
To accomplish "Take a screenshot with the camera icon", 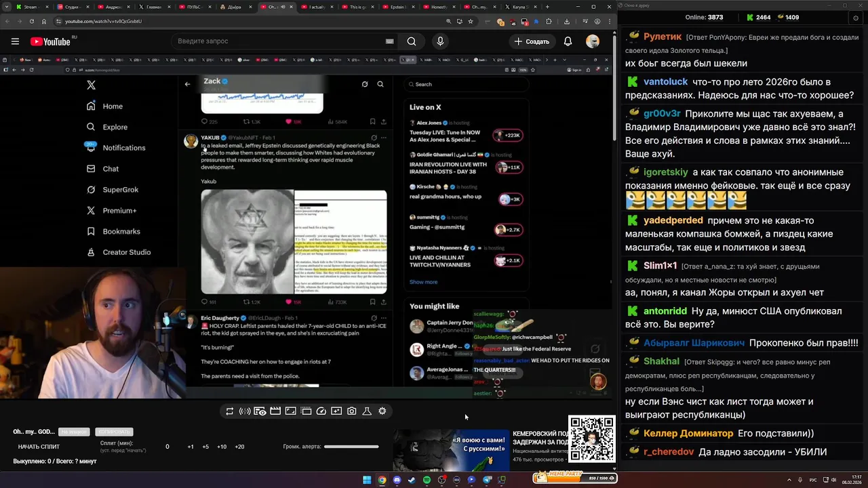I will coord(351,411).
